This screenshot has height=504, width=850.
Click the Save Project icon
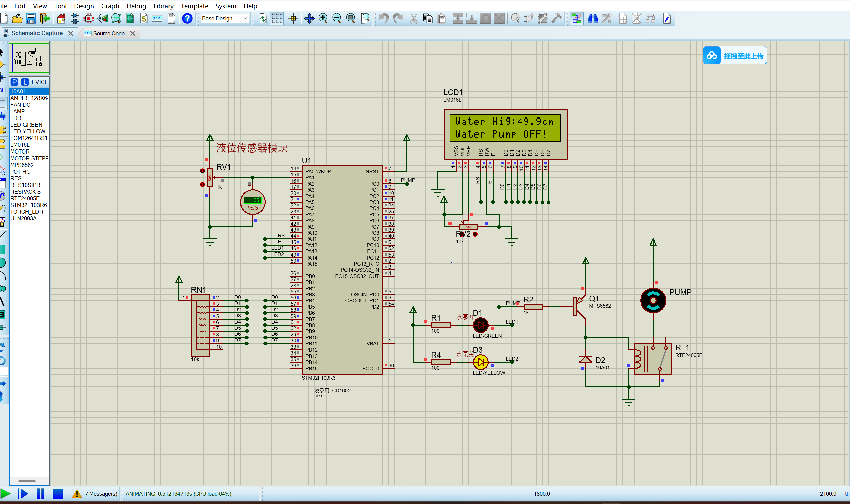tap(31, 18)
